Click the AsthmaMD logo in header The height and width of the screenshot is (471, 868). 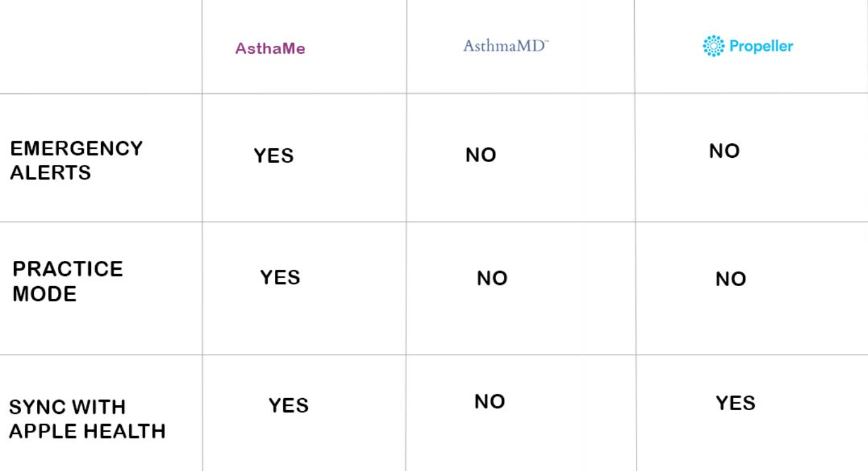(x=506, y=46)
